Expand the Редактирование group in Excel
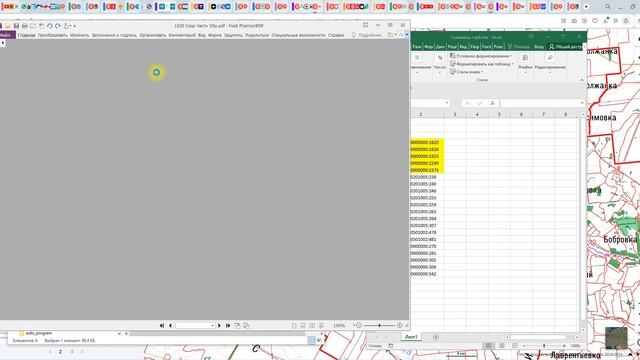 [550, 64]
